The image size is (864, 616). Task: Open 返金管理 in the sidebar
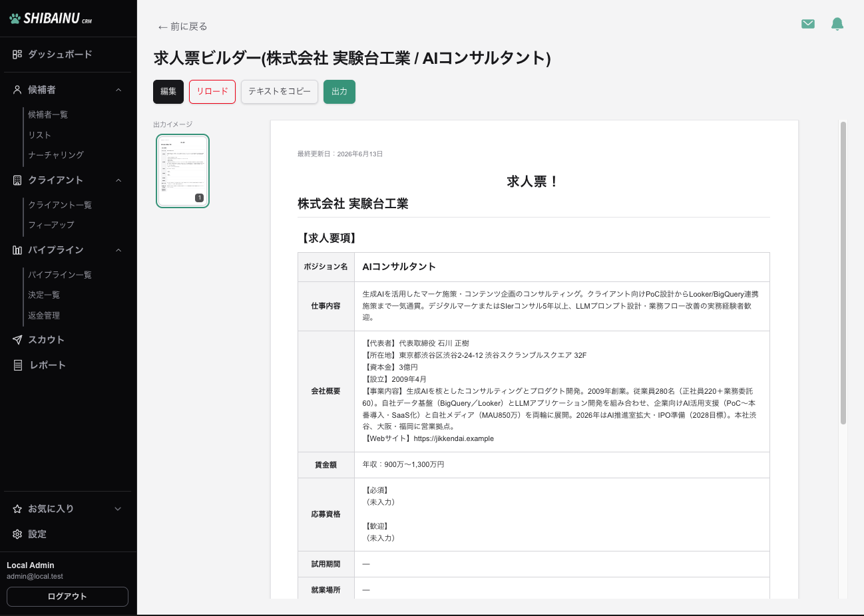(44, 315)
